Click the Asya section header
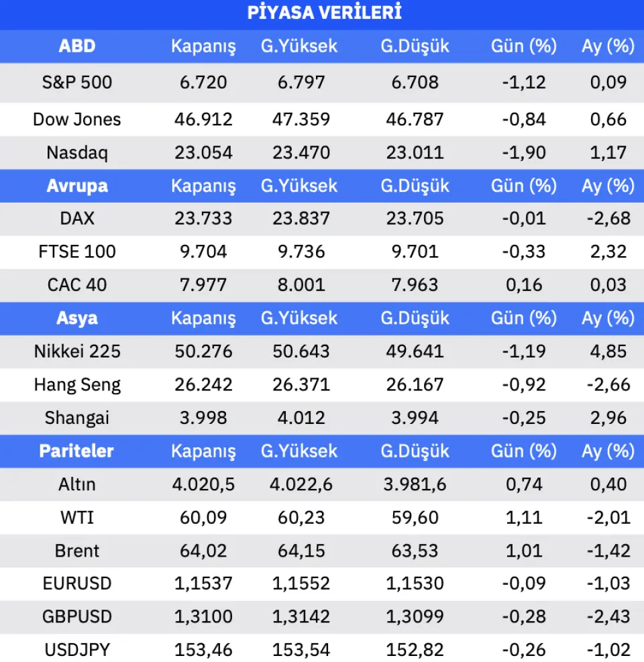 coord(77,318)
